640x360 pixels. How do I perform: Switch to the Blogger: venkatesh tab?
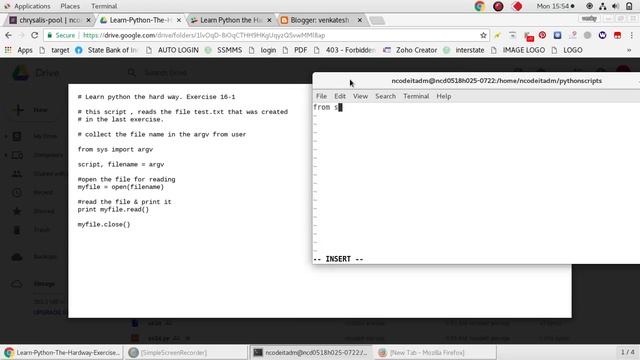[321, 20]
